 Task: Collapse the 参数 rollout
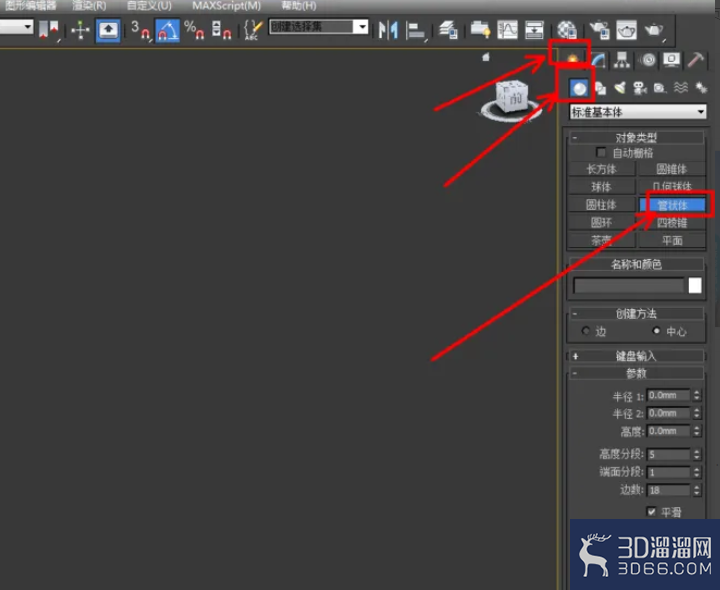(x=636, y=373)
